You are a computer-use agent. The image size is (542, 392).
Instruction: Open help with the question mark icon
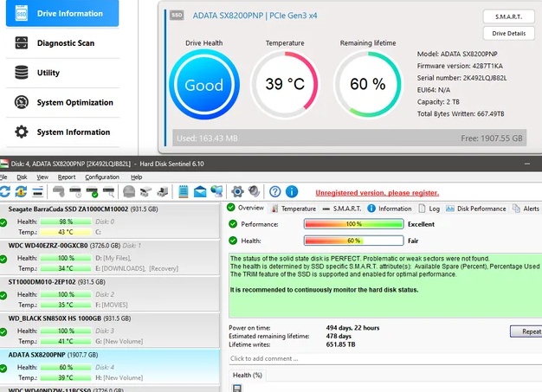[x=275, y=192]
